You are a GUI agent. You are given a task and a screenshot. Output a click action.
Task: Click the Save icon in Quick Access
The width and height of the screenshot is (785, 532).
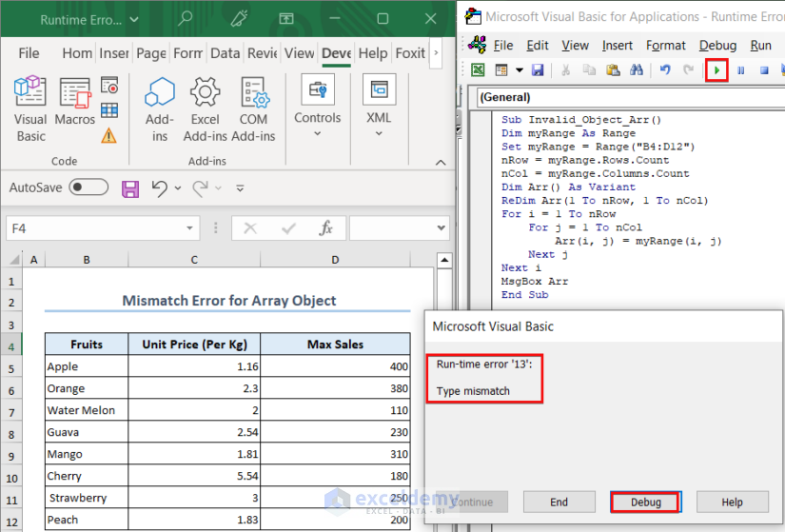click(130, 188)
